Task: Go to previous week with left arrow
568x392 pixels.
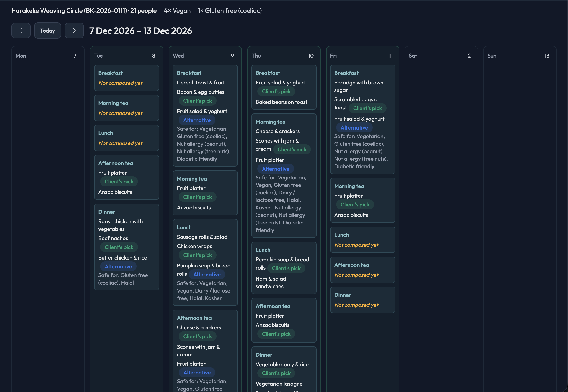Action: (x=21, y=31)
